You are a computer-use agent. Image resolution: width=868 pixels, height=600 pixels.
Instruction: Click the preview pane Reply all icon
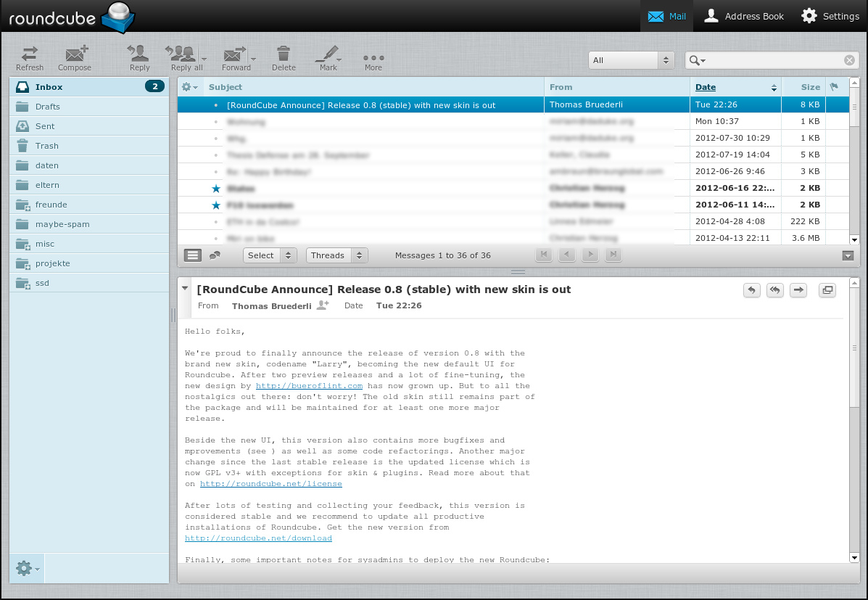(775, 289)
